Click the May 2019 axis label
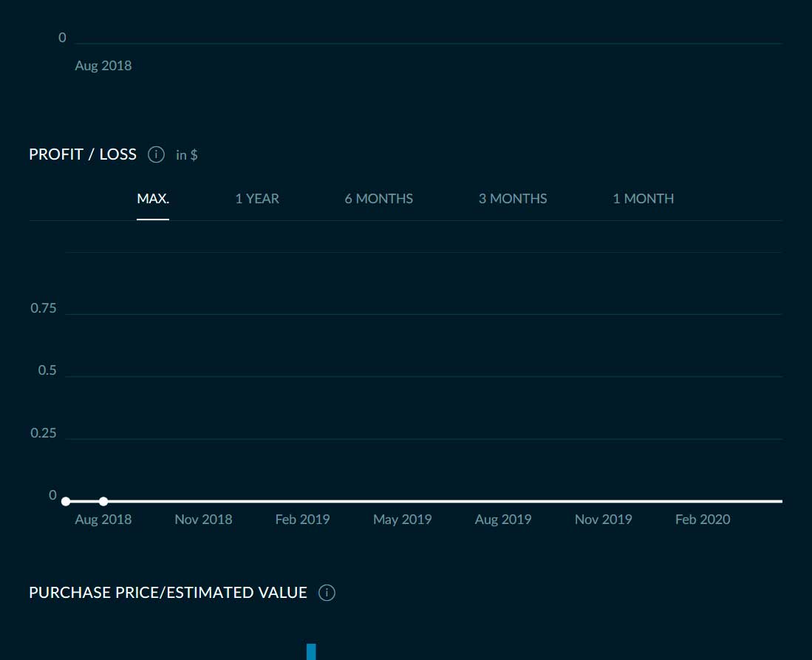 coord(402,520)
